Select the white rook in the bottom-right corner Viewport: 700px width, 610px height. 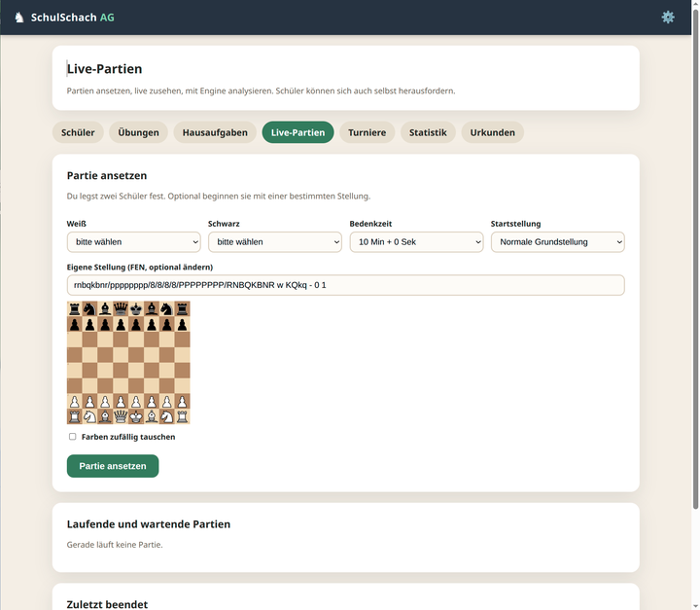tap(182, 416)
